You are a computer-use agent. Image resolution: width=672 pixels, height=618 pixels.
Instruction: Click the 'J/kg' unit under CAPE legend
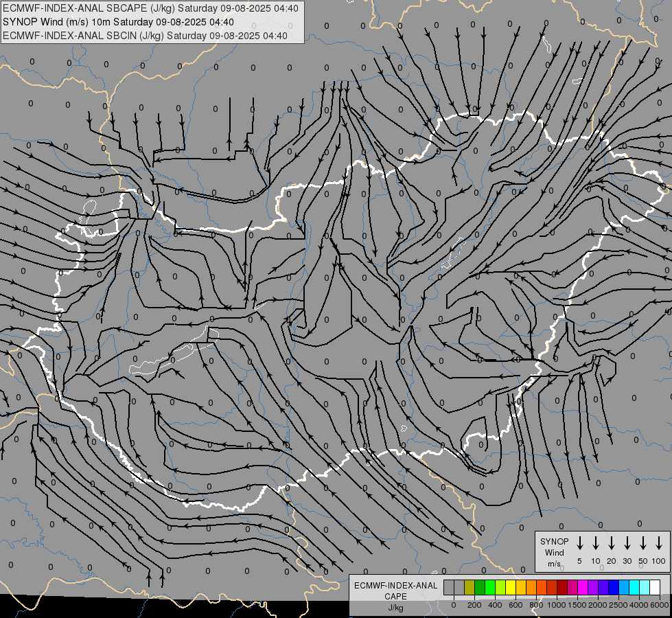click(395, 608)
